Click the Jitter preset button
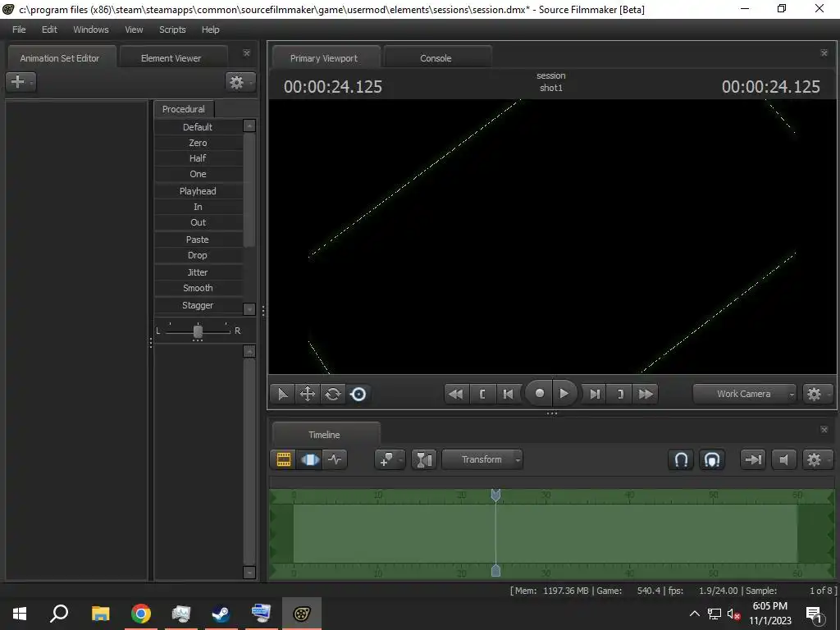Screen dimensions: 840x630 tap(198, 272)
